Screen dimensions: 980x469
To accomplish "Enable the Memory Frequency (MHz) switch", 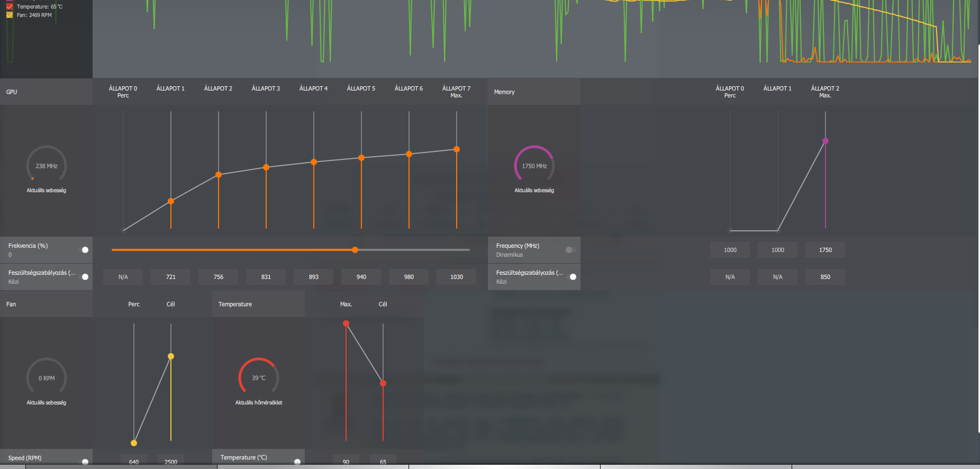I will pos(571,250).
